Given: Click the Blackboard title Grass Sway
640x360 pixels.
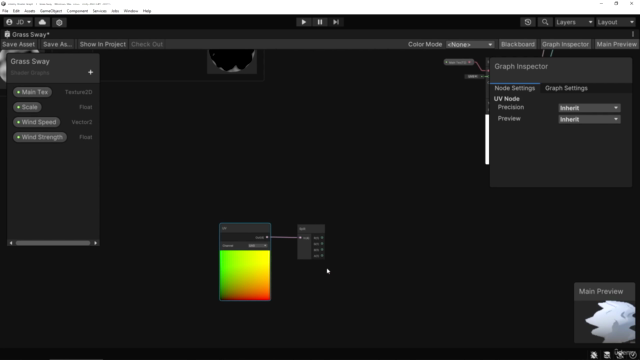Looking at the screenshot, I should 30,62.
